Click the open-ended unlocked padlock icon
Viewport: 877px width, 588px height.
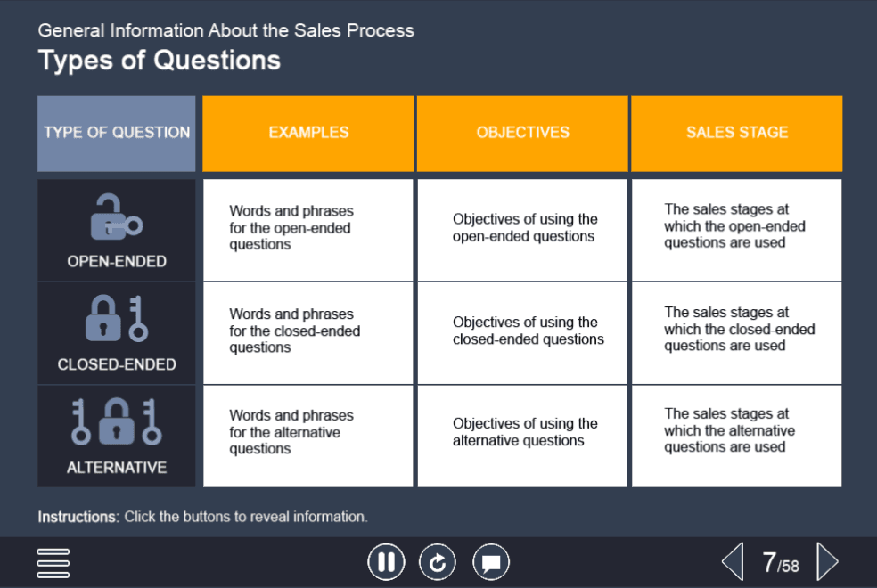116,218
